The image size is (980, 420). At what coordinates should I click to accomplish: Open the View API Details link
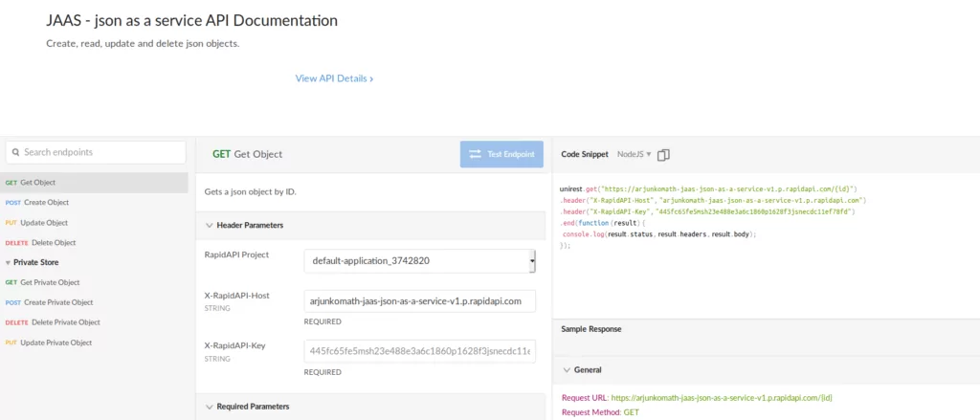pyautogui.click(x=334, y=78)
